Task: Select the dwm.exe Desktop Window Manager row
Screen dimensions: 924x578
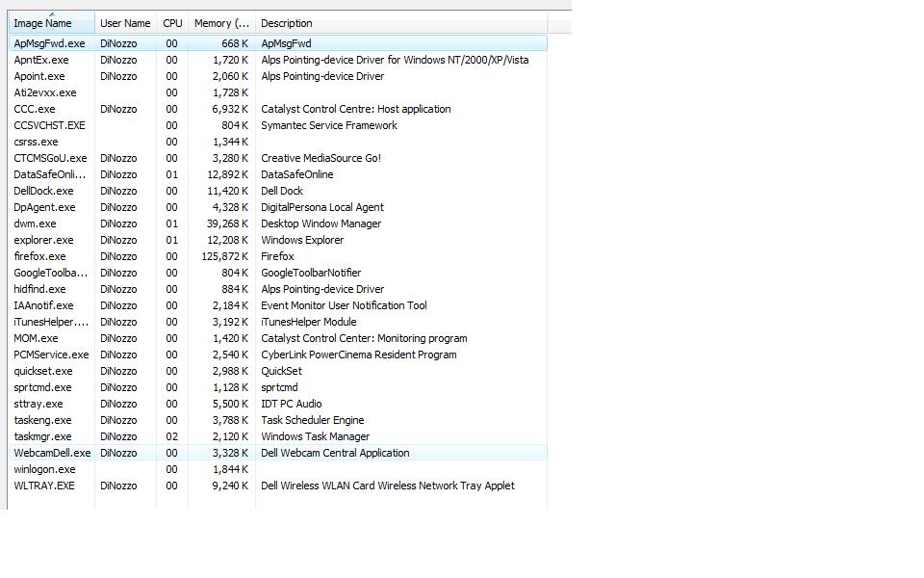Action: pyautogui.click(x=35, y=223)
